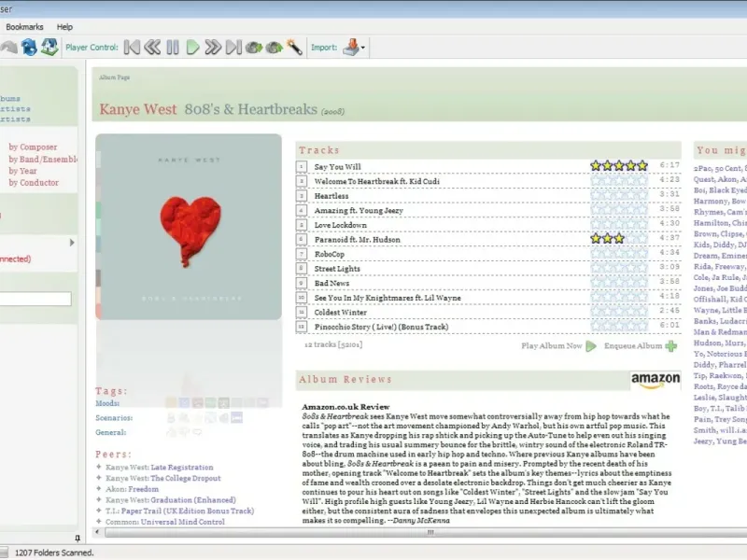This screenshot has width=747, height=560.
Task: Select the Bad News track
Action: (332, 284)
